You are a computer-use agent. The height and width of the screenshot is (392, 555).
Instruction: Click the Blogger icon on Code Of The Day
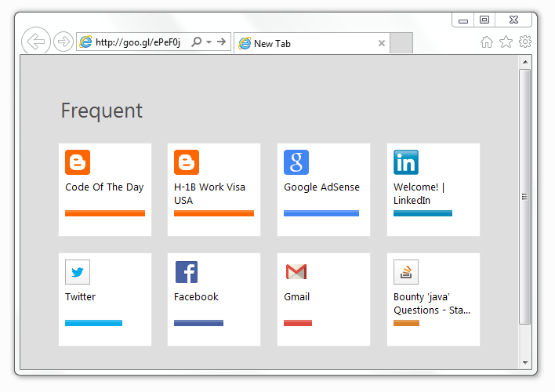click(x=78, y=162)
